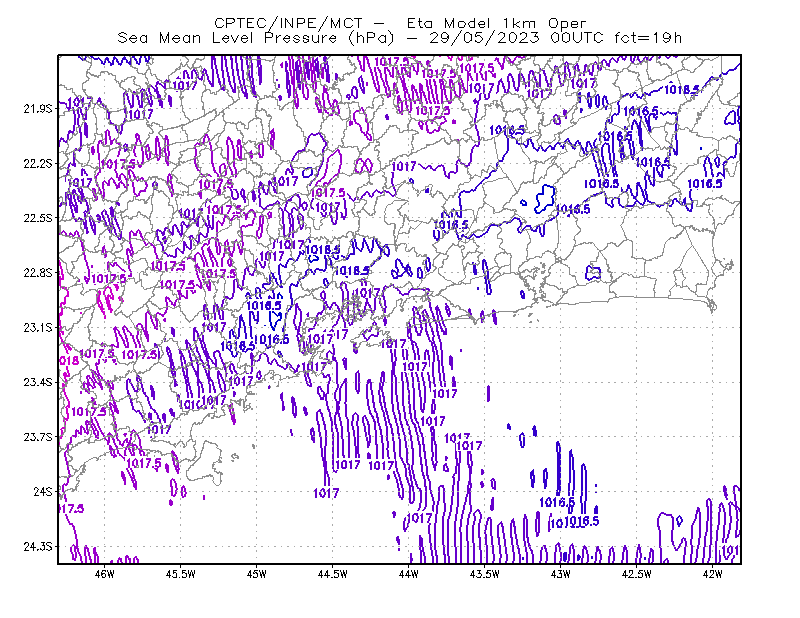Click the 22.5S latitude tick label
The width and height of the screenshot is (800, 618).
(x=38, y=218)
